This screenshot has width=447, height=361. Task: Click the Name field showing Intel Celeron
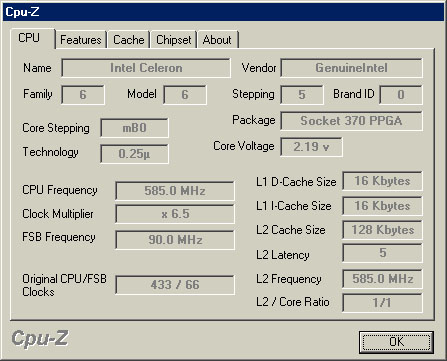pyautogui.click(x=146, y=68)
